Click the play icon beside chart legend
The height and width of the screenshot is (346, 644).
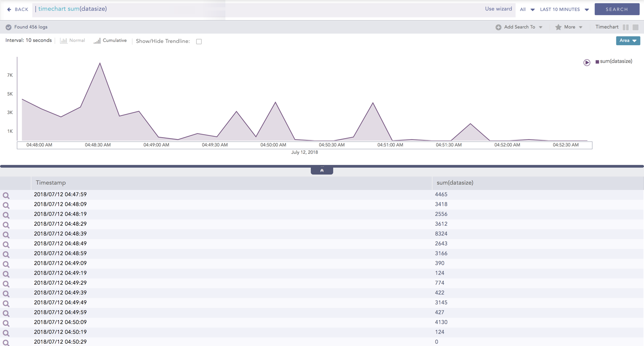click(x=587, y=63)
